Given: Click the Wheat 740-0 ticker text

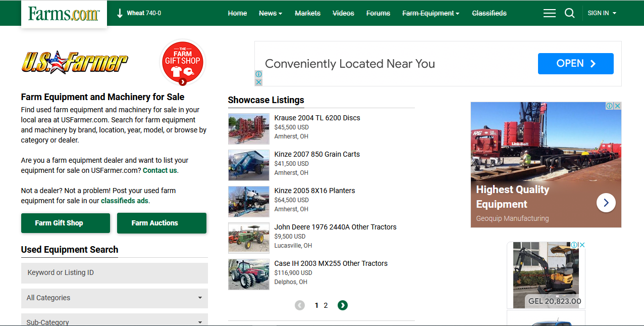Looking at the screenshot, I should click(144, 13).
